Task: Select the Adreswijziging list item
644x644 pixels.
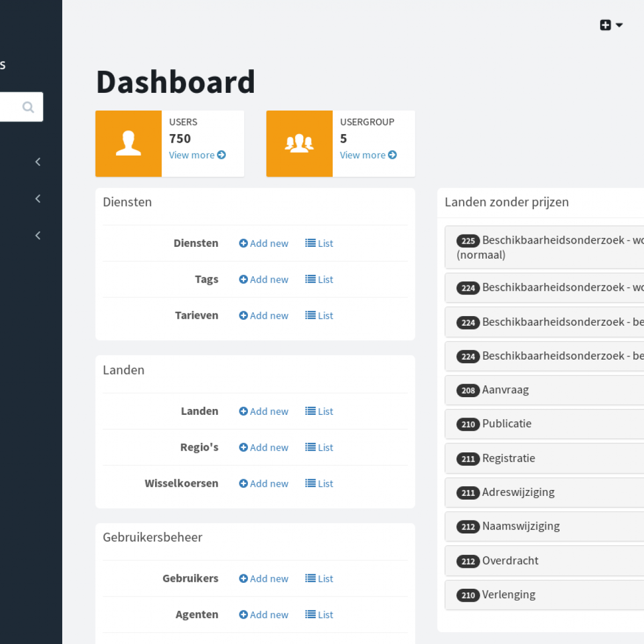Action: click(544, 492)
